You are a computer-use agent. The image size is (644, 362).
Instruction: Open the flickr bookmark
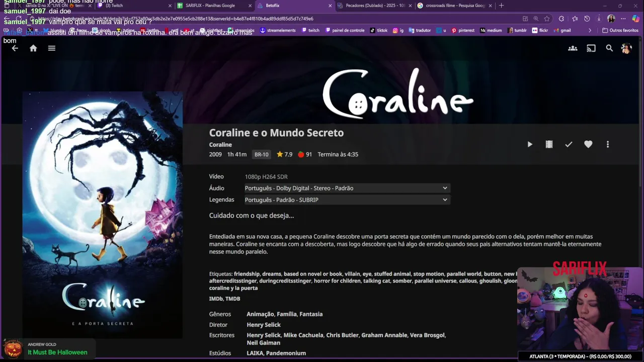[540, 30]
